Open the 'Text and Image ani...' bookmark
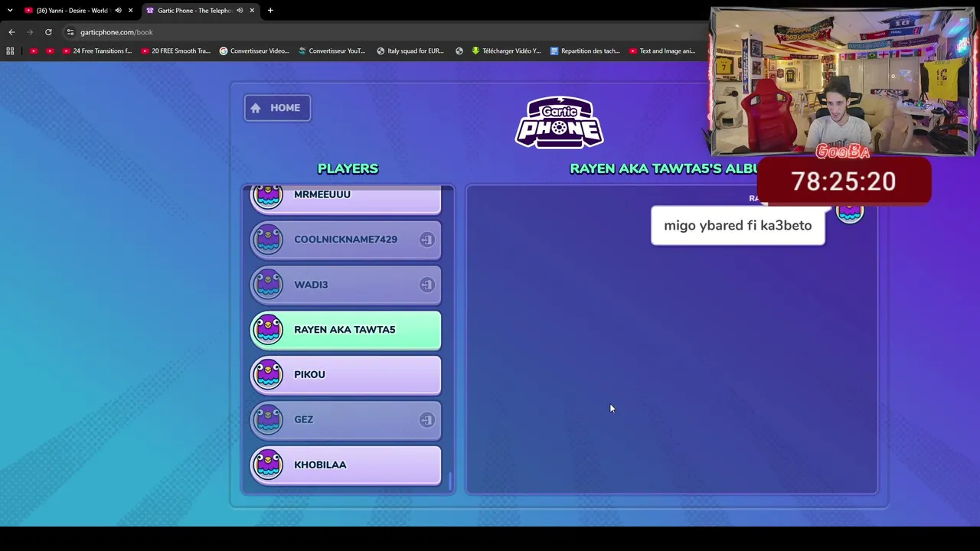This screenshot has height=551, width=980. point(662,51)
